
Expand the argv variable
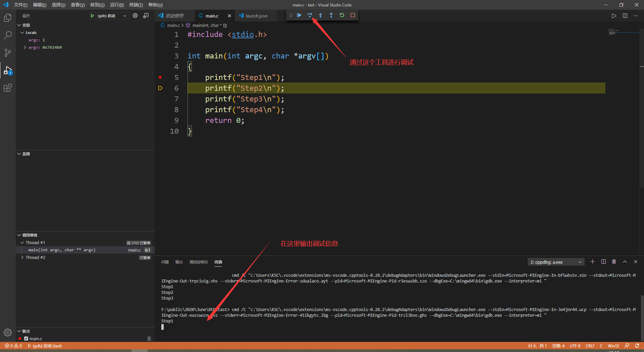25,47
